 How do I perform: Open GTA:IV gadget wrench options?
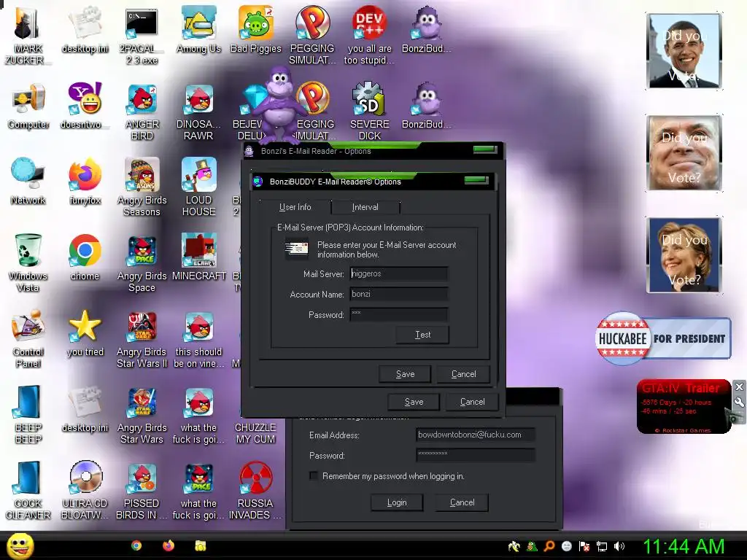point(739,402)
